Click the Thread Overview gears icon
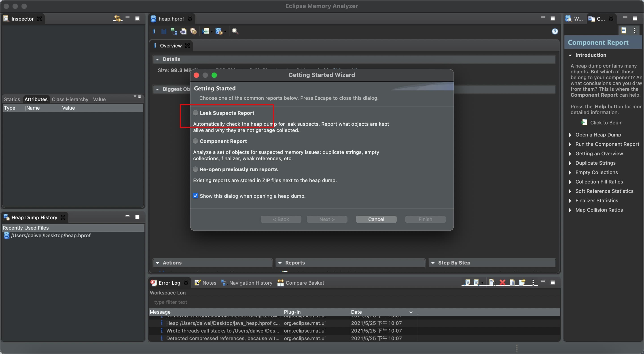 pyautogui.click(x=193, y=31)
